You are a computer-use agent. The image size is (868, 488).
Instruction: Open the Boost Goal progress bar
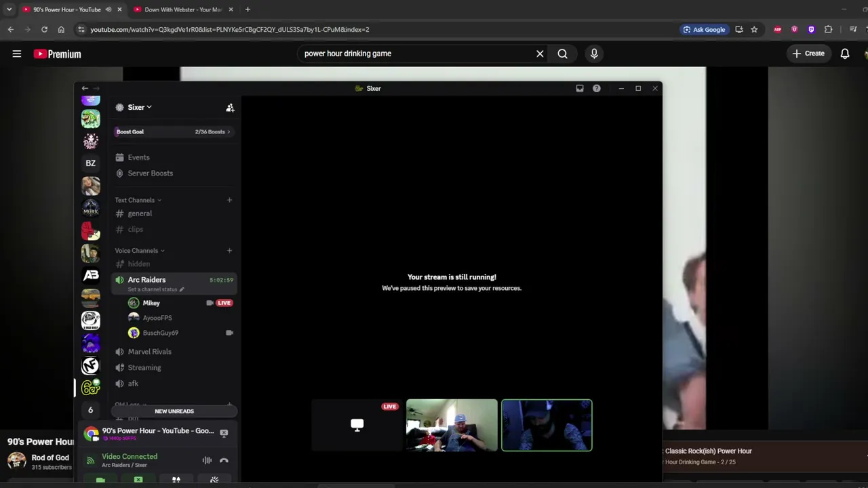click(174, 131)
